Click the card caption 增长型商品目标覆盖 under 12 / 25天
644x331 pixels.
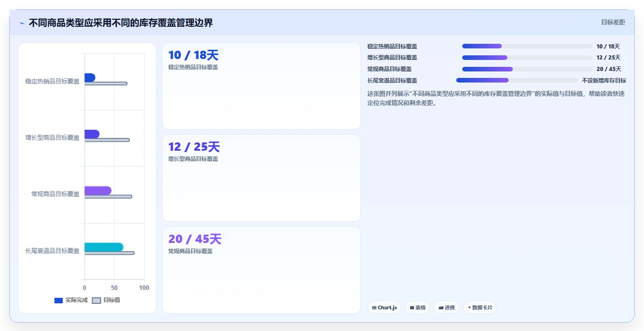click(x=193, y=159)
